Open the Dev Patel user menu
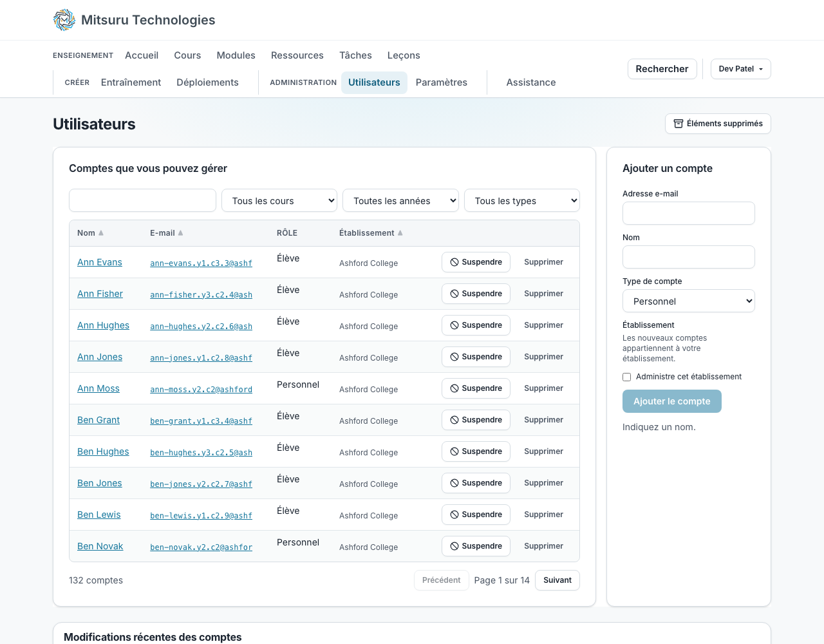824x644 pixels. pos(740,69)
